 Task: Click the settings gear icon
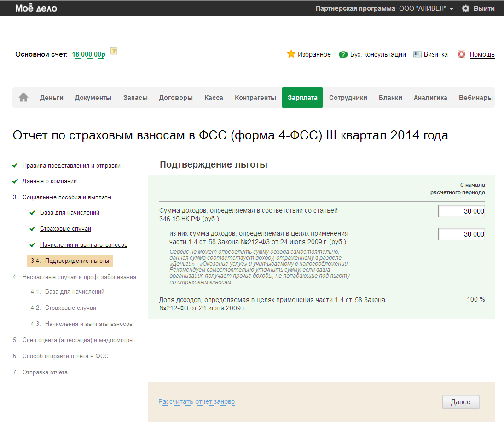click(466, 8)
